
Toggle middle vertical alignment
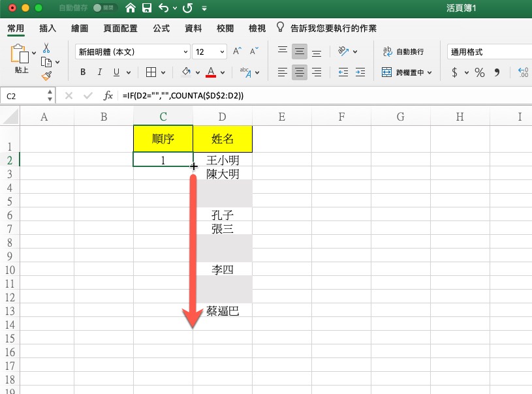[299, 52]
